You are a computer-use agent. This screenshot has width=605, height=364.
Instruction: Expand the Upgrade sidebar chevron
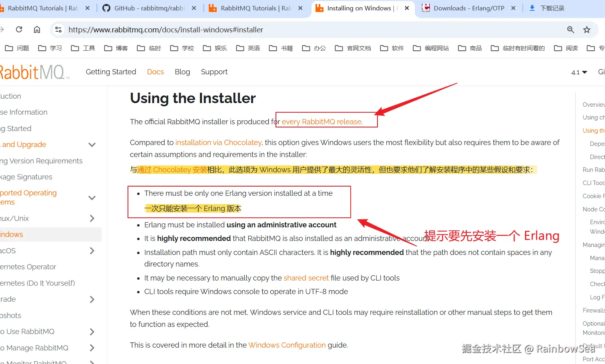pyautogui.click(x=92, y=299)
